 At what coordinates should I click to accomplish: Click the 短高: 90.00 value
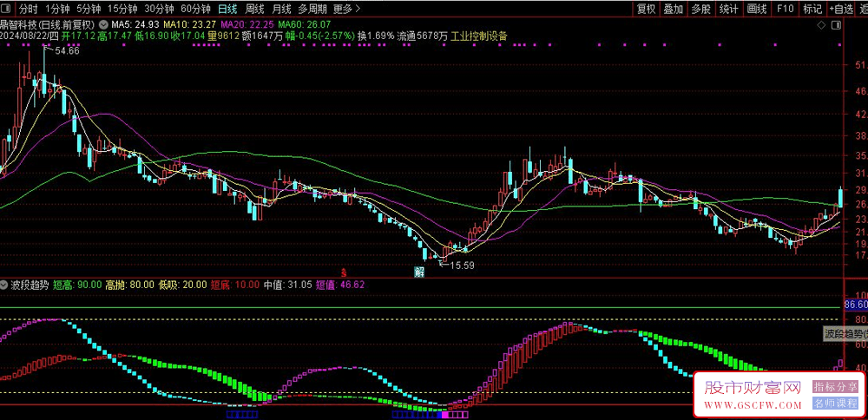pos(77,285)
